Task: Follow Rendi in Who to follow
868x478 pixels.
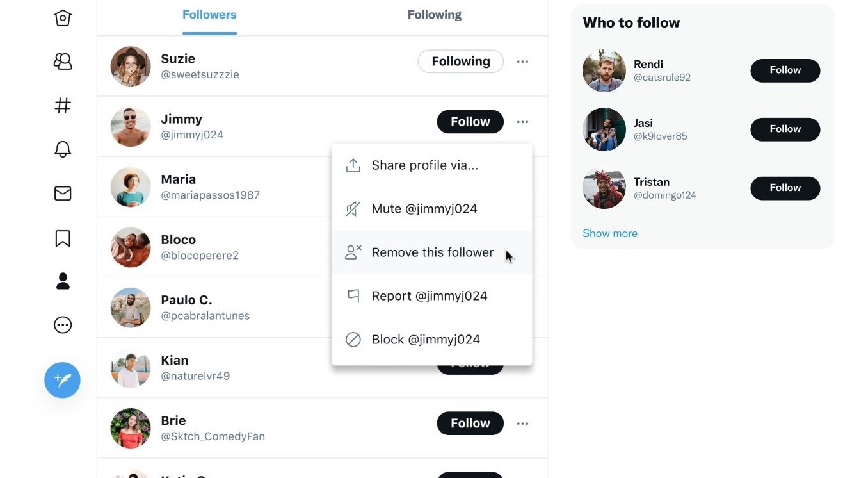Action: tap(785, 70)
